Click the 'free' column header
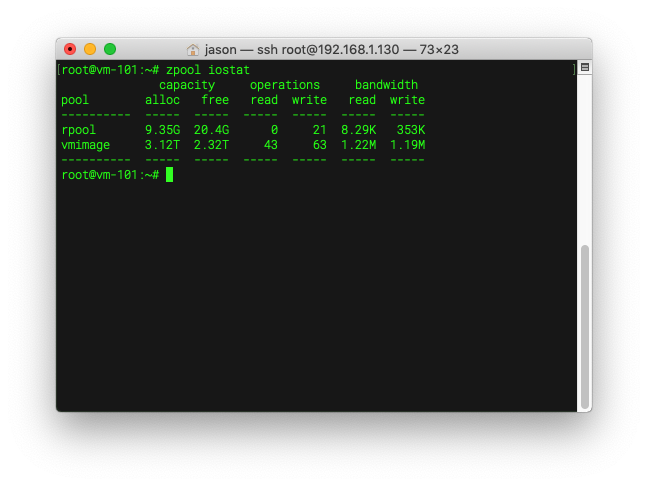This screenshot has width=648, height=486. click(215, 100)
